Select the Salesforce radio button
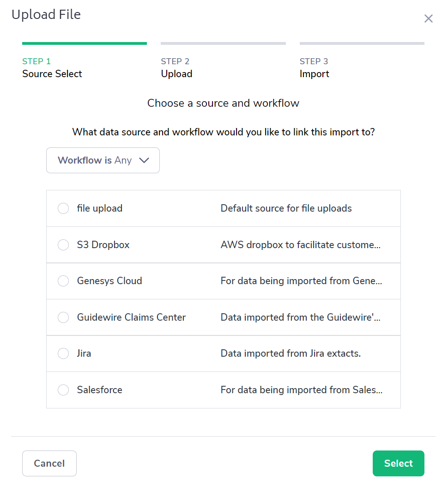The height and width of the screenshot is (493, 448). (63, 390)
